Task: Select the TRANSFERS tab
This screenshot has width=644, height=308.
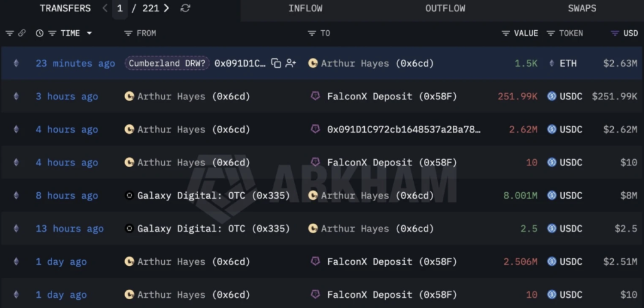Action: [65, 9]
